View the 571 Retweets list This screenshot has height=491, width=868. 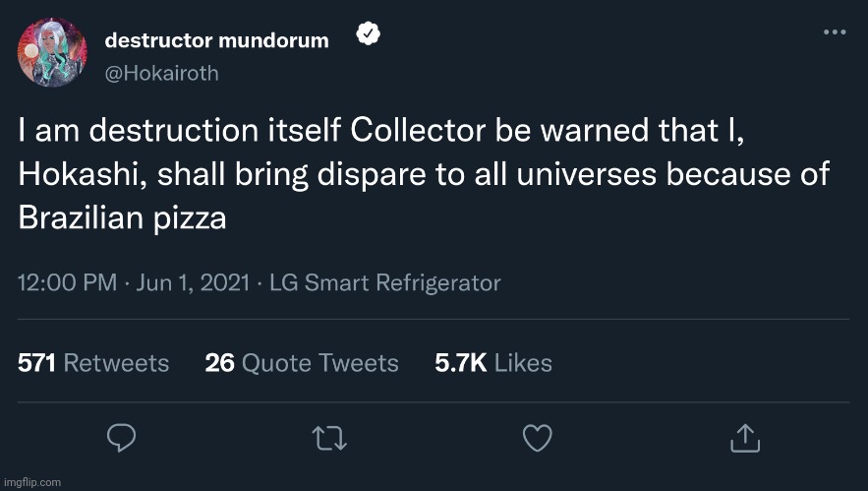[93, 363]
